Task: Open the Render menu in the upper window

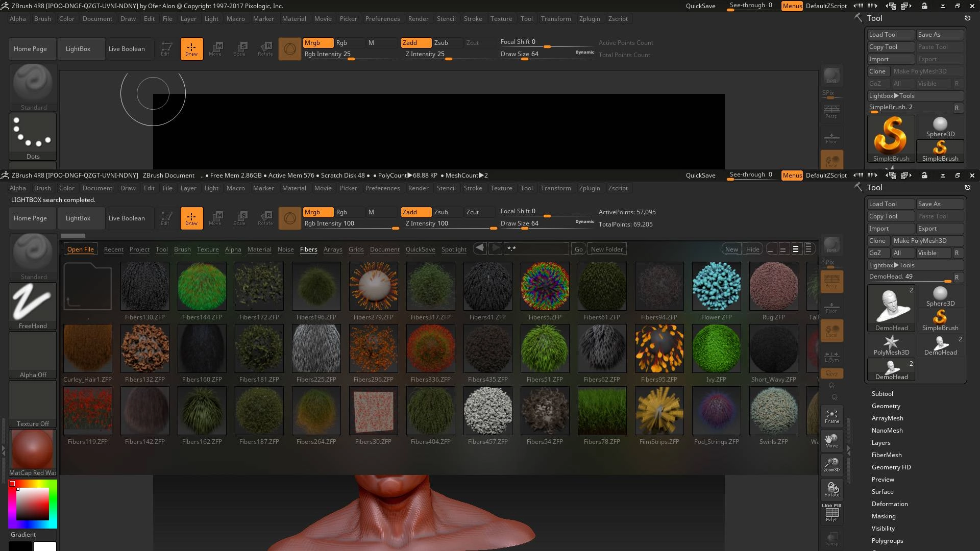Action: pyautogui.click(x=419, y=19)
